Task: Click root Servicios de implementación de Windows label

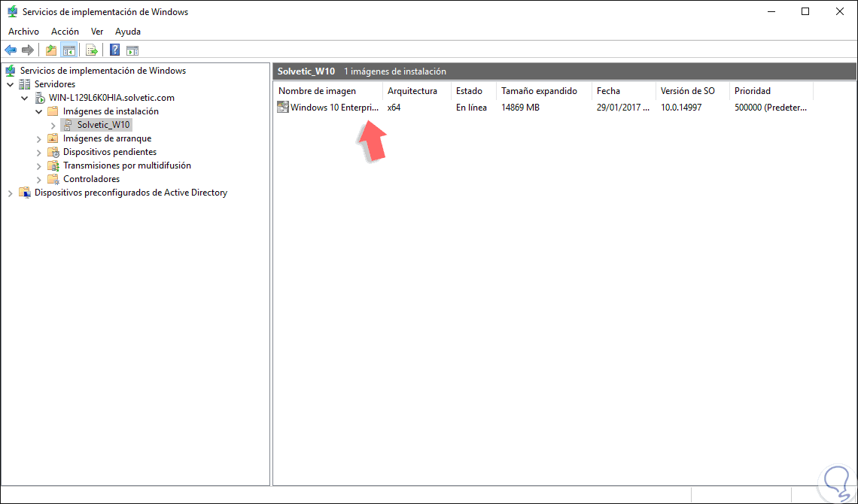Action: [x=103, y=71]
